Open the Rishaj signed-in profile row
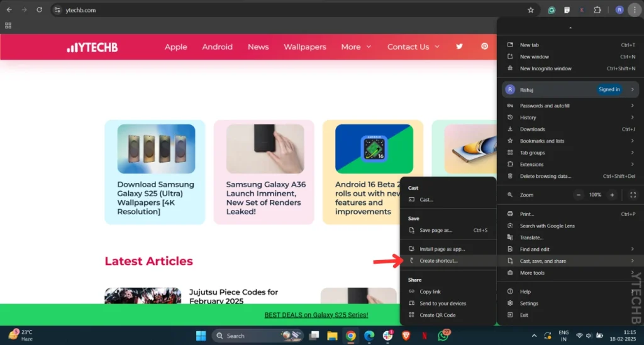The height and width of the screenshot is (345, 644). click(570, 89)
